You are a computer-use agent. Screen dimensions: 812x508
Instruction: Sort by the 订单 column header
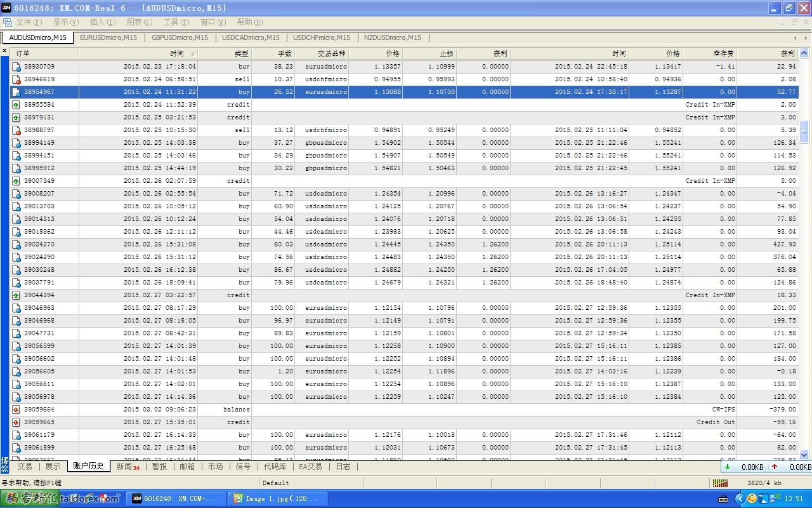44,54
